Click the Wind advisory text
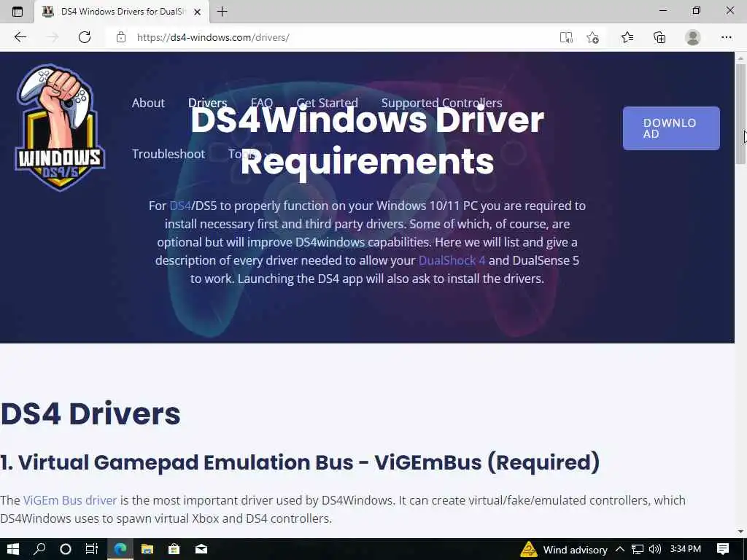Viewport: 747px width, 560px height. pos(575,550)
